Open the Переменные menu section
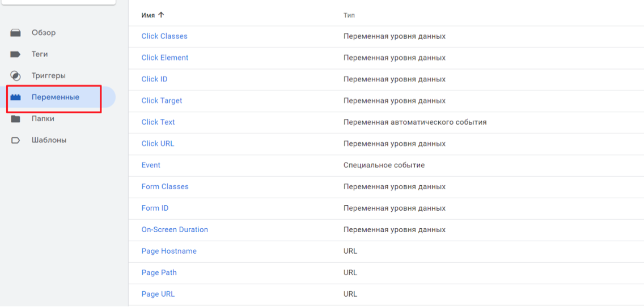 (56, 97)
